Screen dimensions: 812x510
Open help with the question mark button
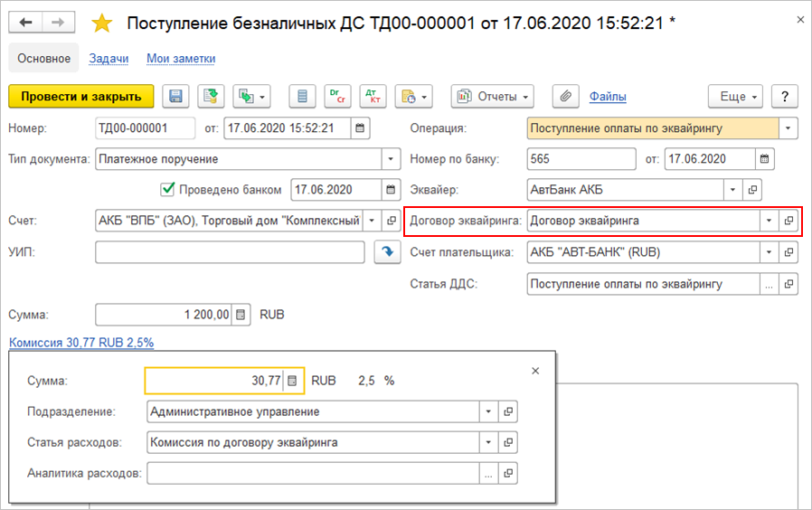(785, 97)
